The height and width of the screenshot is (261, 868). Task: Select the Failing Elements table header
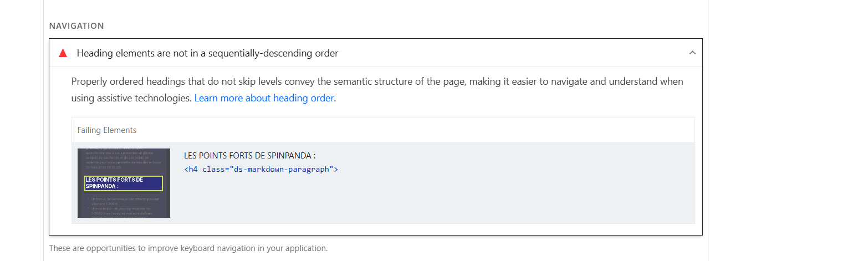click(x=107, y=130)
